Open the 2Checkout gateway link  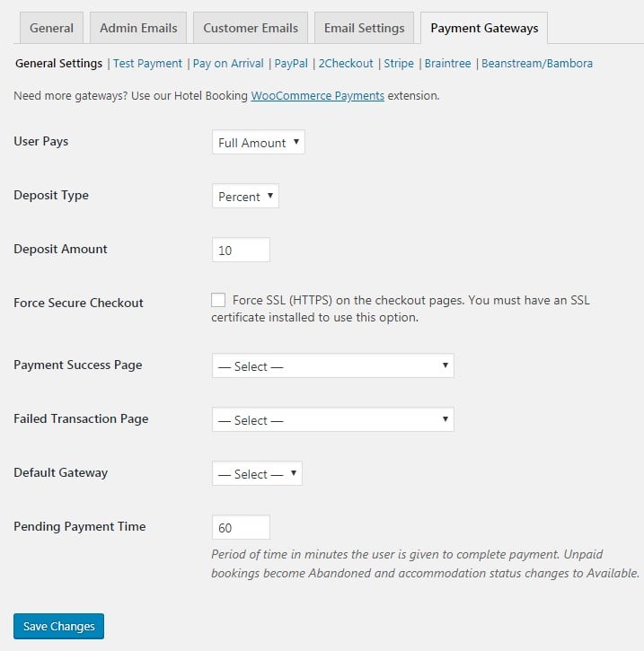coord(346,64)
